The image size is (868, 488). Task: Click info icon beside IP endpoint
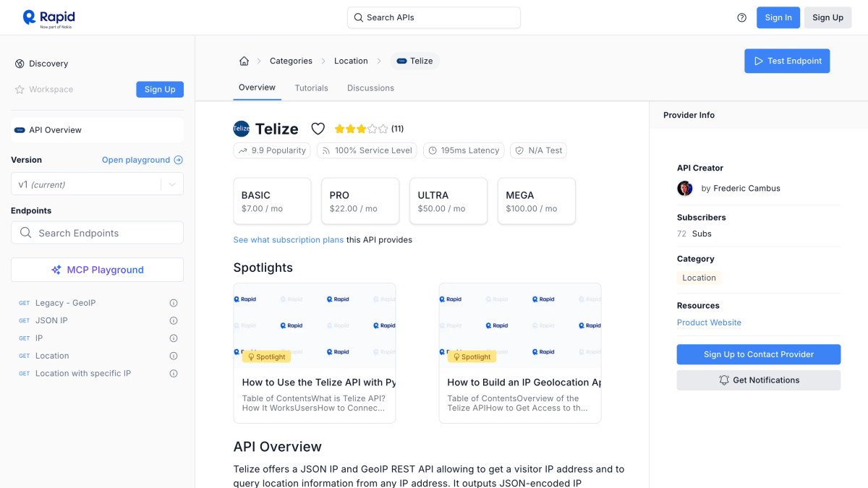pyautogui.click(x=174, y=338)
